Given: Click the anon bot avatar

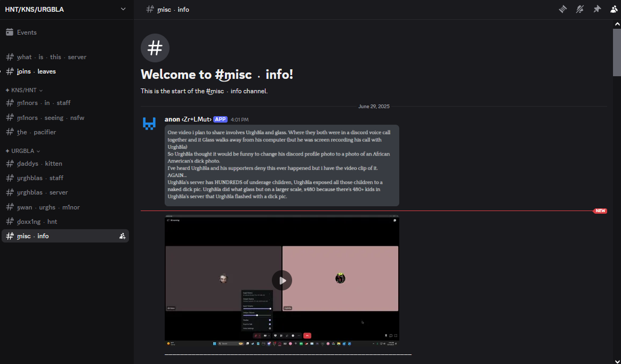Looking at the screenshot, I should tap(149, 123).
